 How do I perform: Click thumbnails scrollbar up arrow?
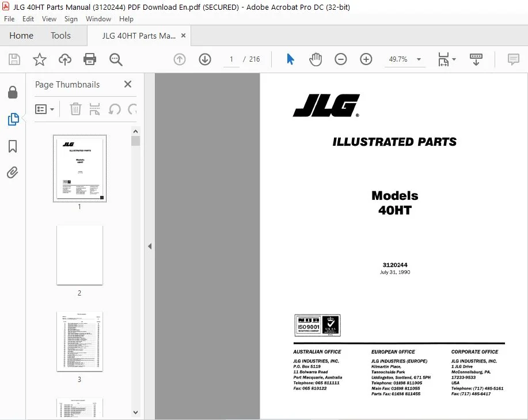pyautogui.click(x=135, y=131)
